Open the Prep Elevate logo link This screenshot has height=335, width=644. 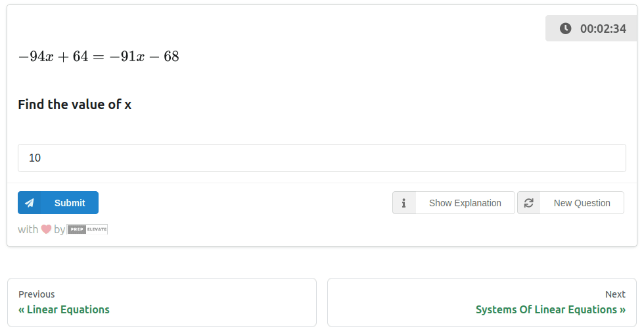(87, 229)
